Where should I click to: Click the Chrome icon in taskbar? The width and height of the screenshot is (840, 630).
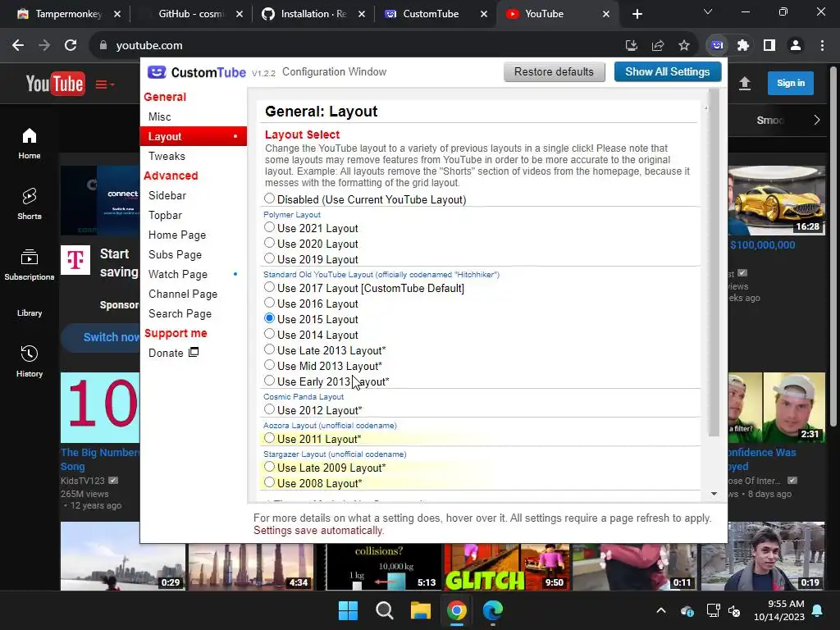click(x=457, y=610)
